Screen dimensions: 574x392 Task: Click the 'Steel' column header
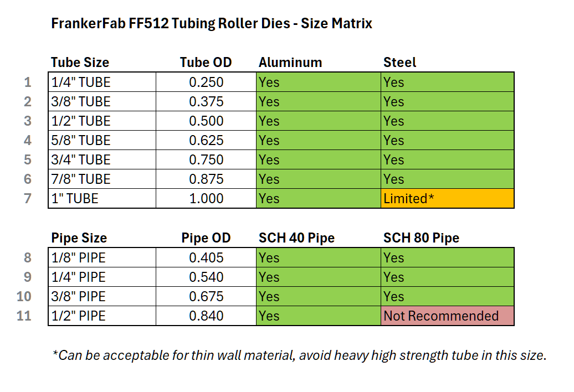click(399, 63)
